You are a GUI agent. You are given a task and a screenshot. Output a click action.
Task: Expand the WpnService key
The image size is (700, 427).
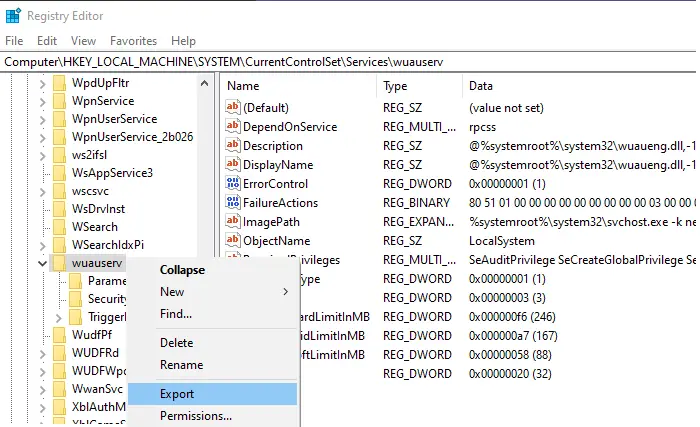pos(42,101)
